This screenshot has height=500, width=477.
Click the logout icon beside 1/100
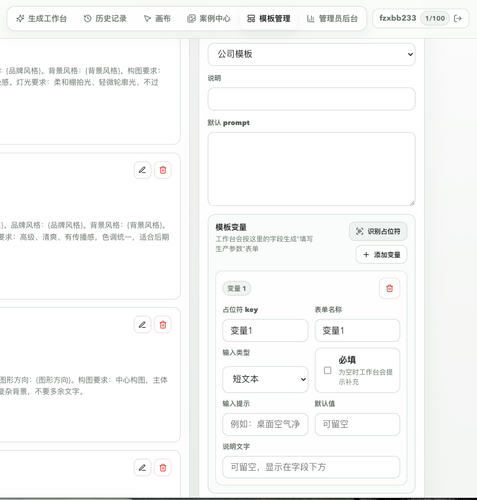tap(458, 18)
